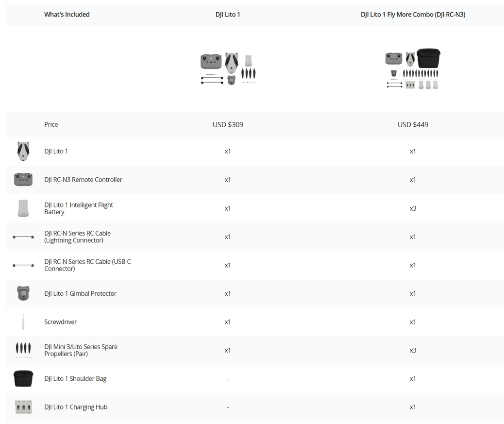Click the Shoulder Bag dash for DJI Lito 1
Image resolution: width=504 pixels, height=424 pixels.
pos(228,379)
